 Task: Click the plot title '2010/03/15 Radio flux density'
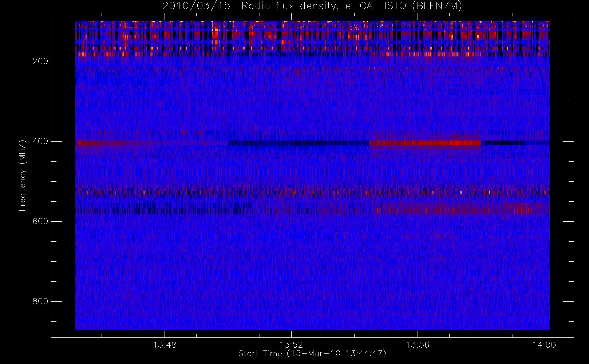click(x=251, y=6)
